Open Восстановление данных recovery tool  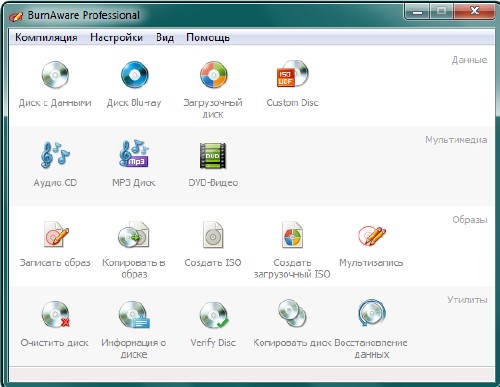(x=372, y=313)
